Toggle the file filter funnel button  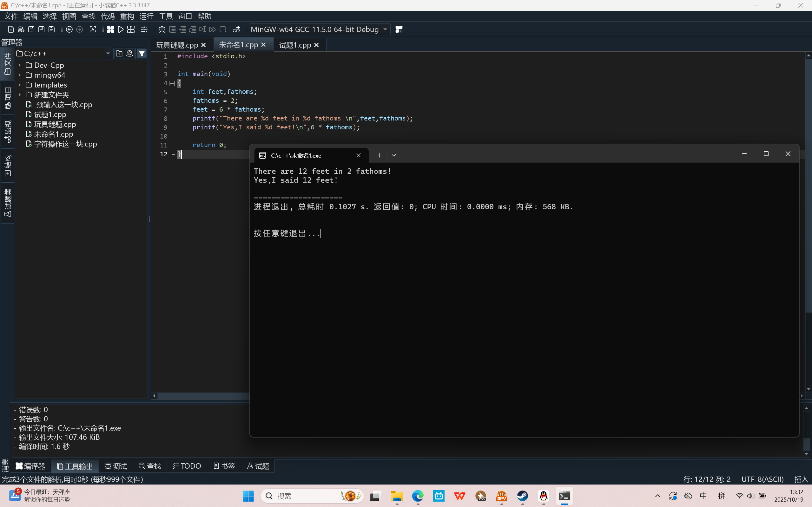142,54
